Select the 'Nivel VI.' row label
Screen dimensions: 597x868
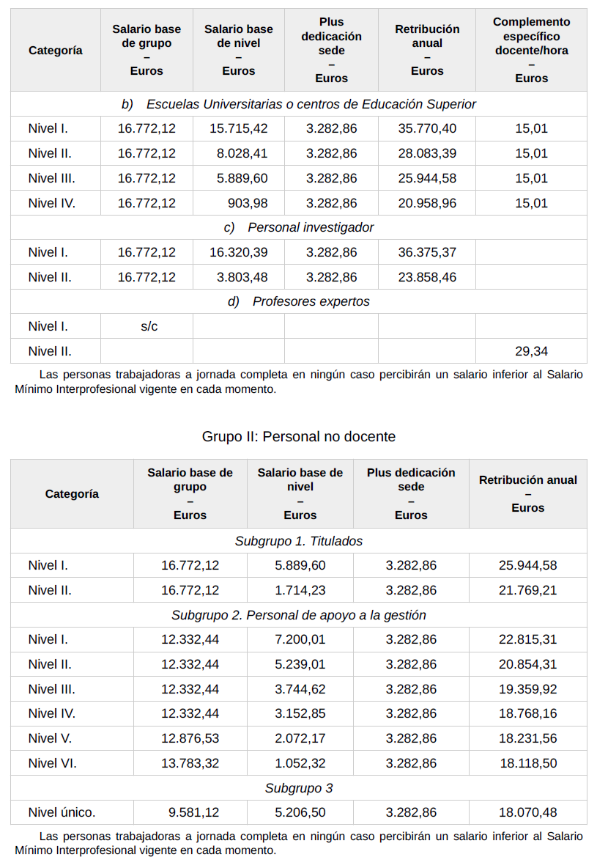52,763
